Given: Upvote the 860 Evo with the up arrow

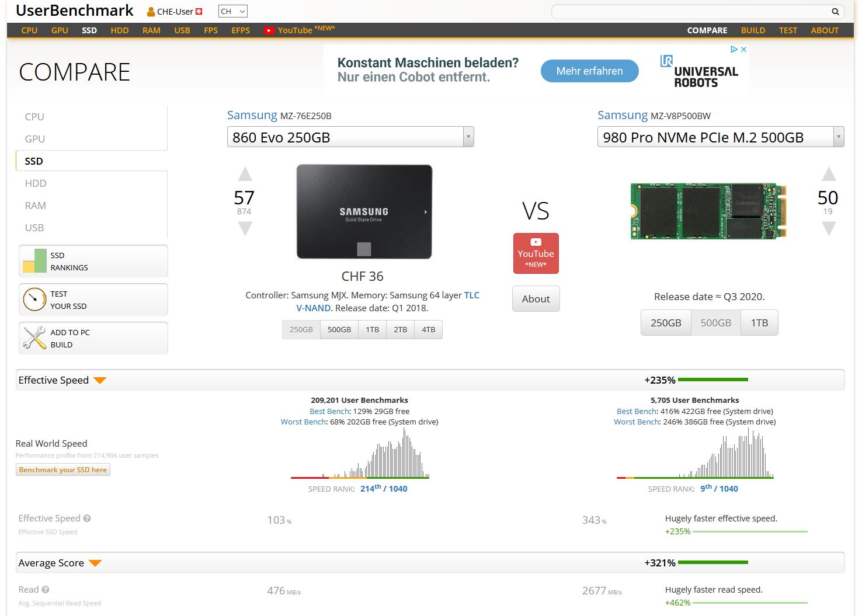Looking at the screenshot, I should coord(245,173).
